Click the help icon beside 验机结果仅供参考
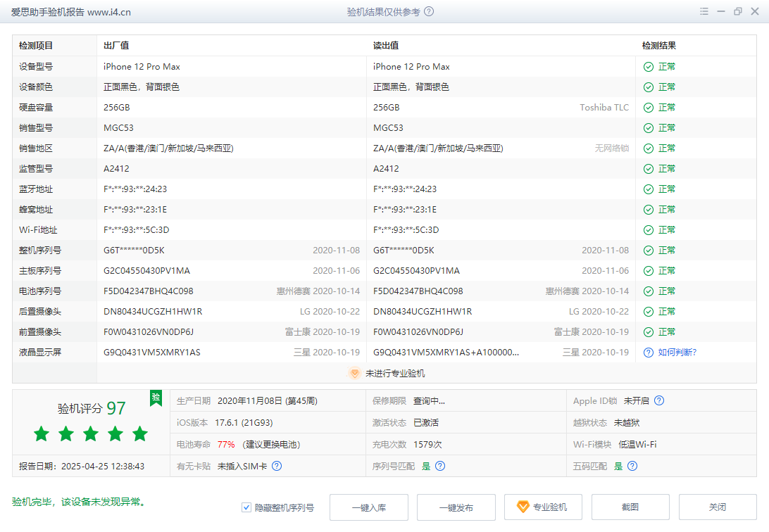This screenshot has height=532, width=769. (x=429, y=12)
